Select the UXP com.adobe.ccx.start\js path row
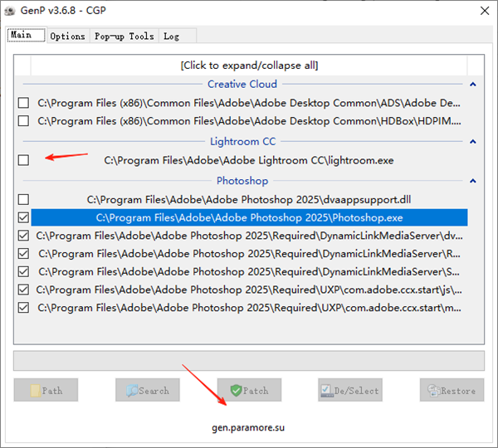 249,290
